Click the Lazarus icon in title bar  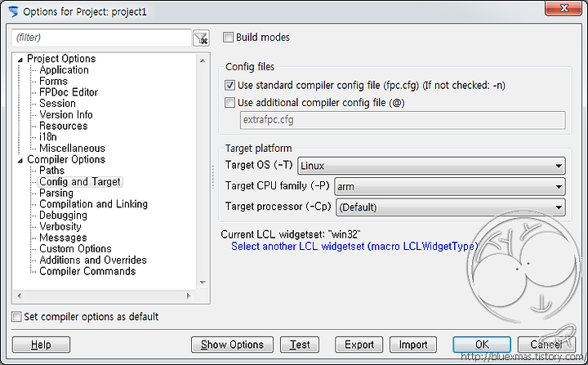(x=13, y=11)
